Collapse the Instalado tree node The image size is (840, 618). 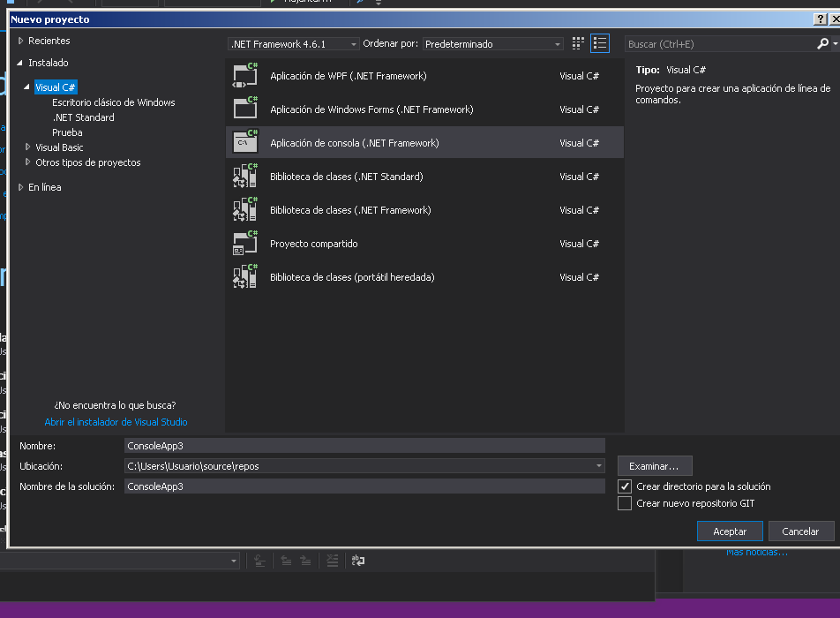point(20,63)
